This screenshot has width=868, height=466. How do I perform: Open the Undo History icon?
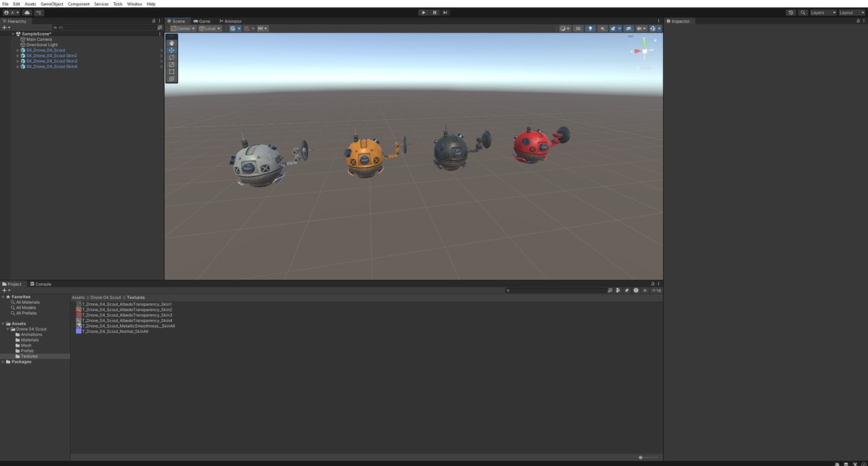click(791, 12)
